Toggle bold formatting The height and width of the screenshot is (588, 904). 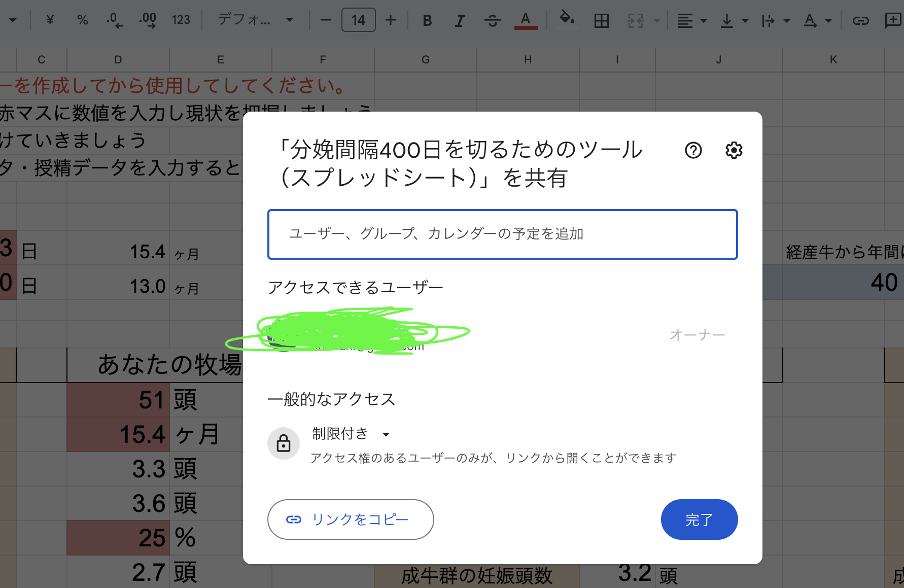coord(427,21)
